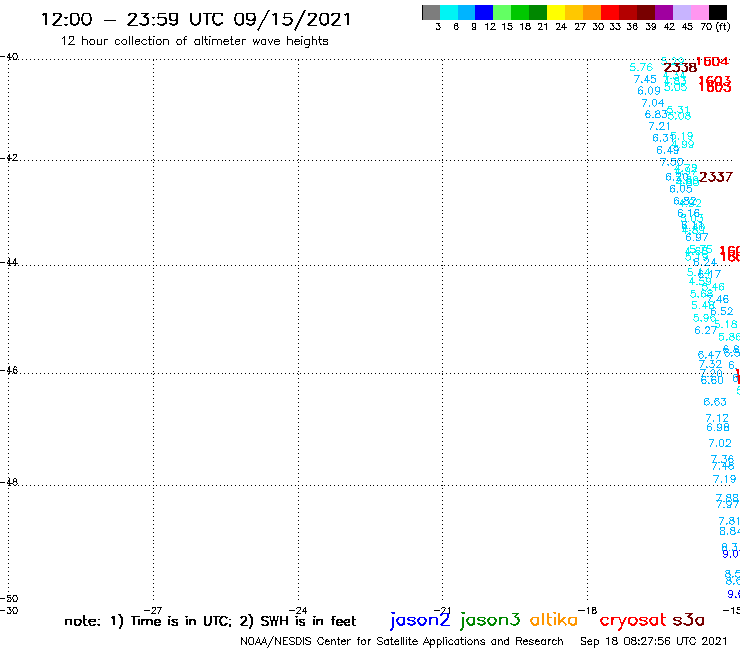Viewport: 740px width, 650px height.
Task: Click the gray swatch in the color legend
Action: point(431,12)
